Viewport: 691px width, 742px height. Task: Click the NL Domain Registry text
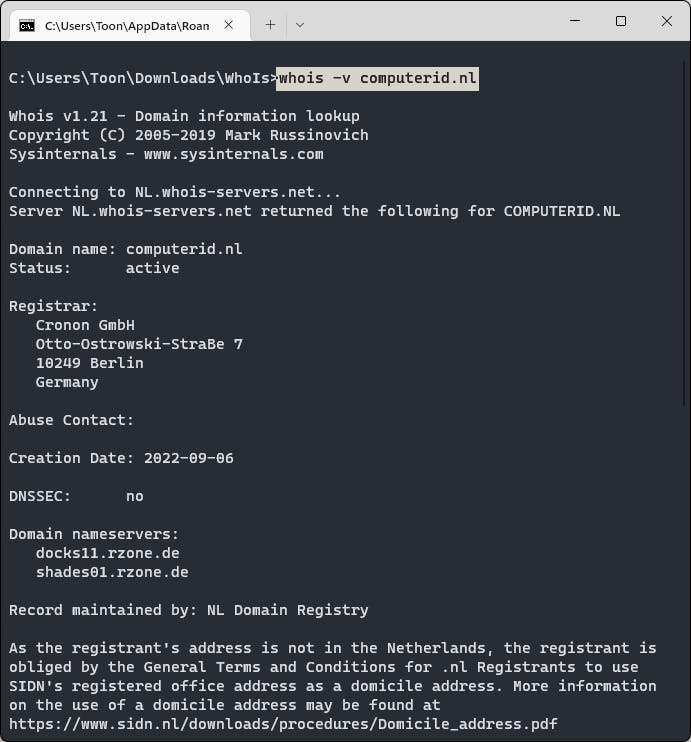(288, 610)
